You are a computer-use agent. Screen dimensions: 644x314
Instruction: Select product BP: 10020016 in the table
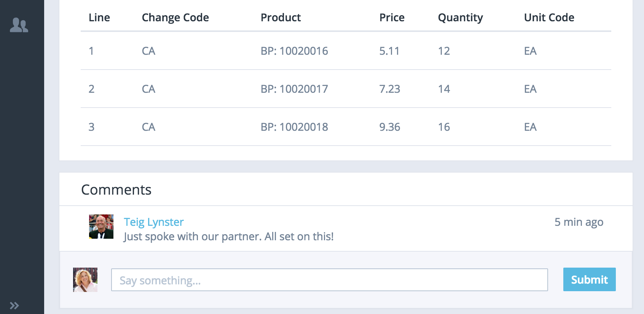point(294,51)
